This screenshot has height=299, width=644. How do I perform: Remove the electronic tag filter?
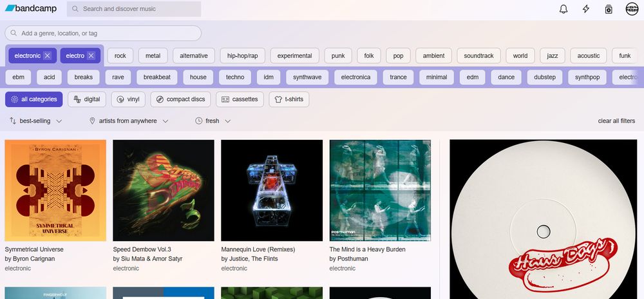point(47,56)
